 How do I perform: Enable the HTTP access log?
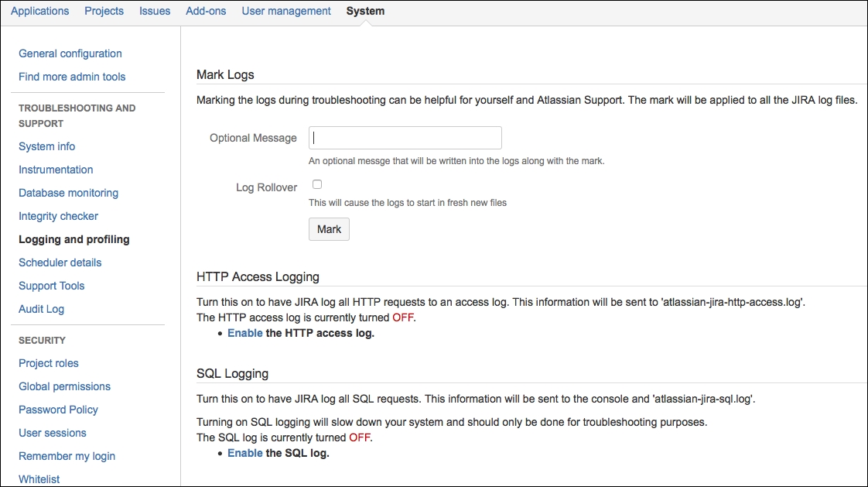pos(245,333)
